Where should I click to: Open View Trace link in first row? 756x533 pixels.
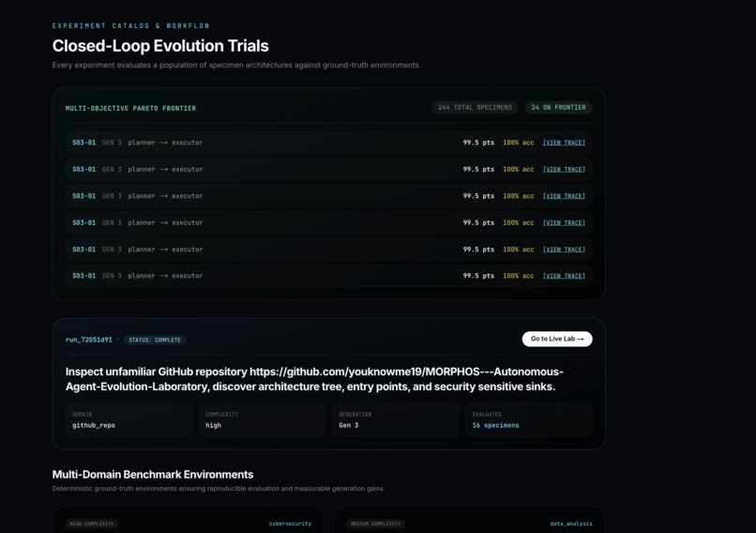(x=564, y=143)
